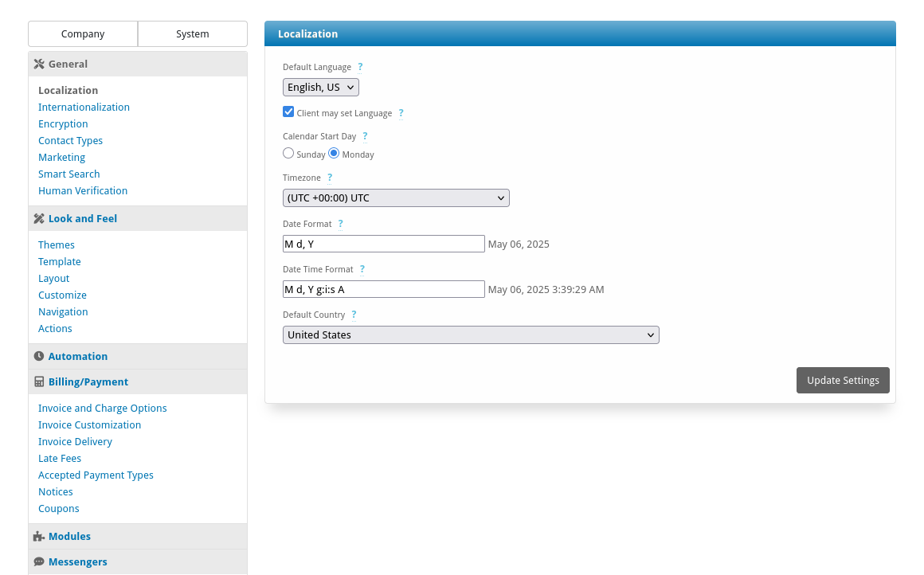Open the Marketing settings link
The width and height of the screenshot is (924, 575).
pyautogui.click(x=62, y=158)
